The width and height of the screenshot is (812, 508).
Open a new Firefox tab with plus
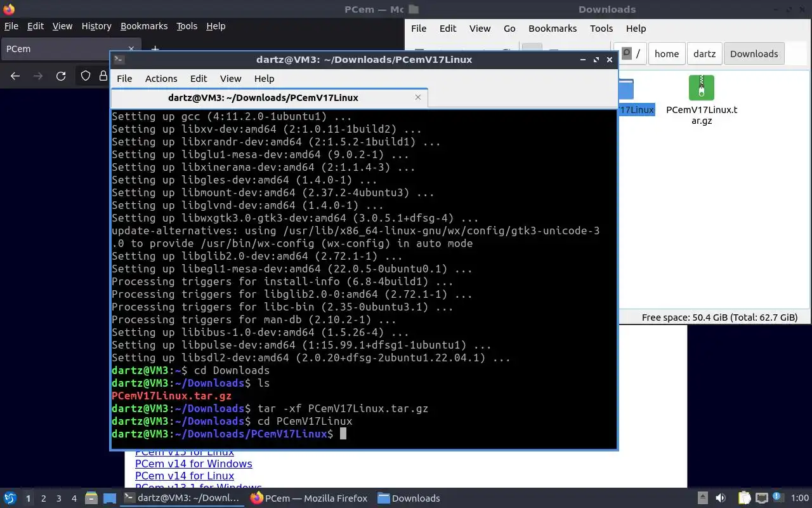pos(155,49)
